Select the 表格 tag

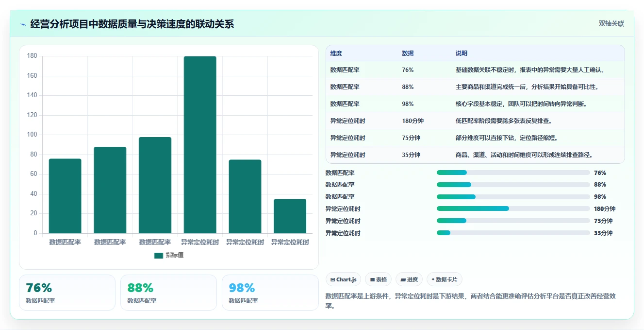coord(378,279)
